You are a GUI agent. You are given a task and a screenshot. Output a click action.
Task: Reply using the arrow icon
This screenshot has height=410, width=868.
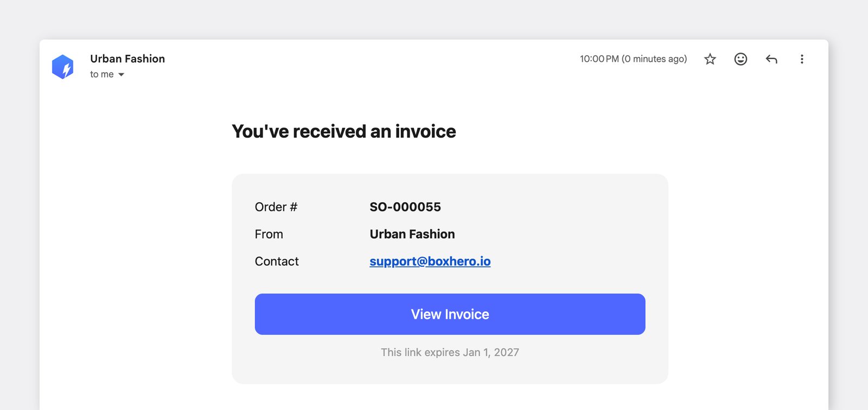(x=771, y=59)
